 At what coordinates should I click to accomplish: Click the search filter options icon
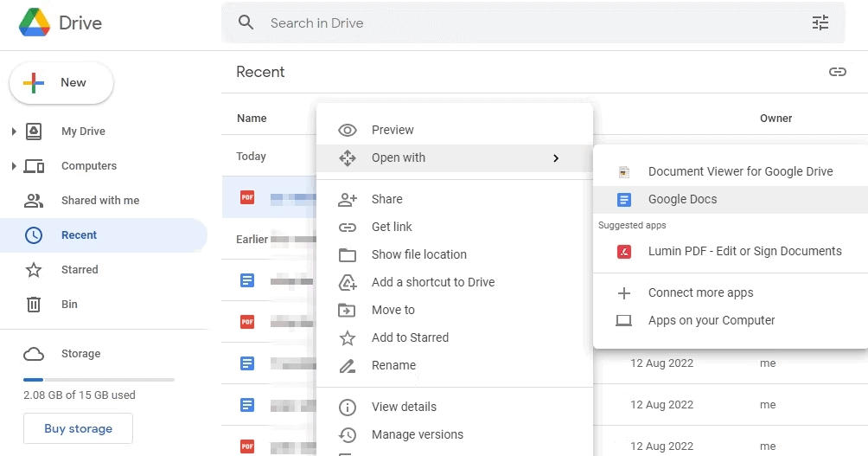(820, 23)
